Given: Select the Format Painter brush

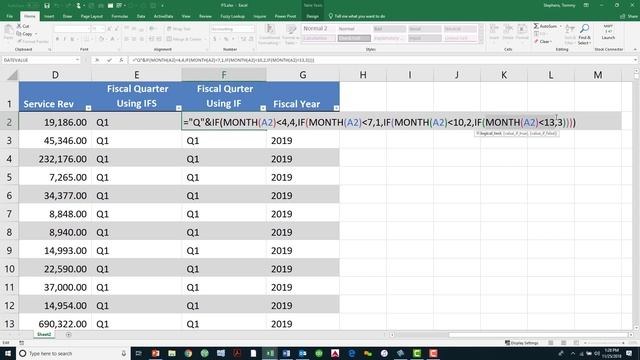Looking at the screenshot, I should [19, 41].
